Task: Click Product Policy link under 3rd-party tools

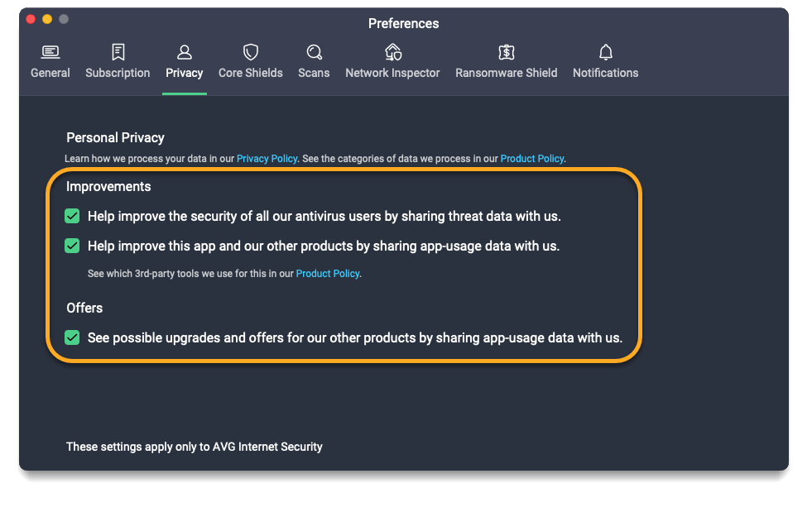Action: [x=327, y=274]
